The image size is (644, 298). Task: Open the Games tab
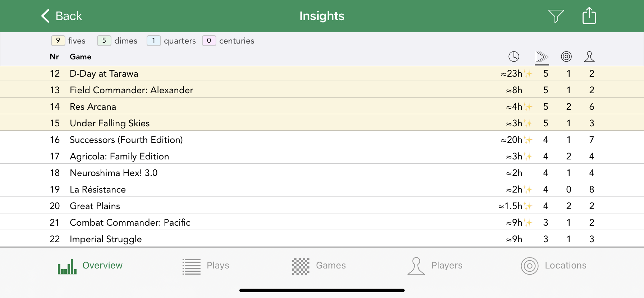(x=319, y=266)
